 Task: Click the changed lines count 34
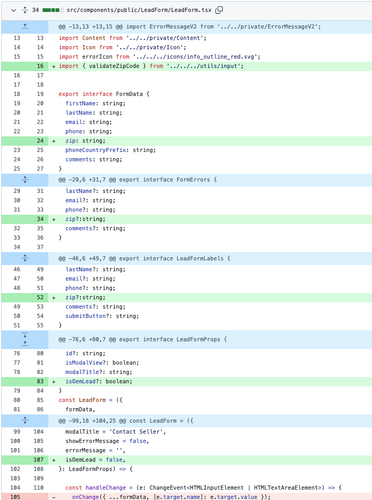pyautogui.click(x=35, y=10)
